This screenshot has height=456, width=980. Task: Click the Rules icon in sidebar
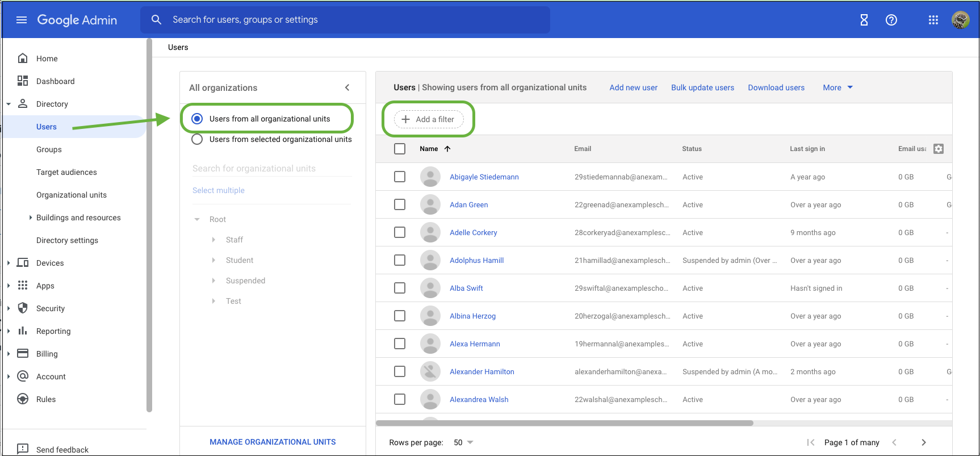pos(23,399)
